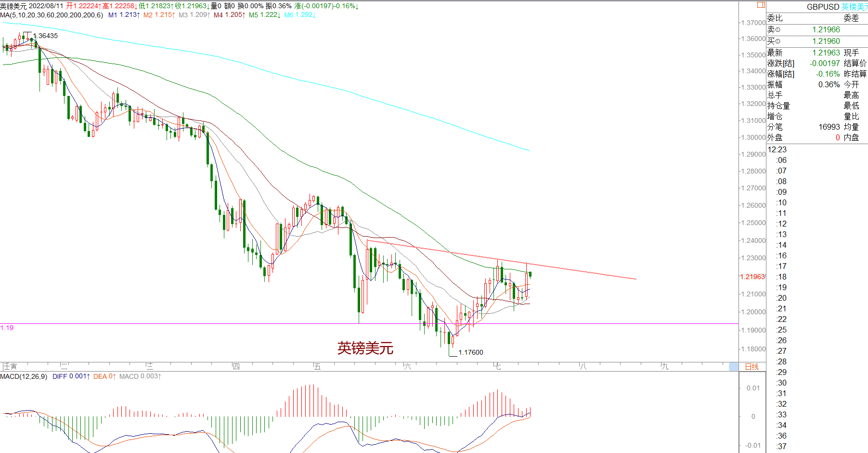Click the MACD 0.003 value
The height and width of the screenshot is (453, 868).
tap(140, 376)
